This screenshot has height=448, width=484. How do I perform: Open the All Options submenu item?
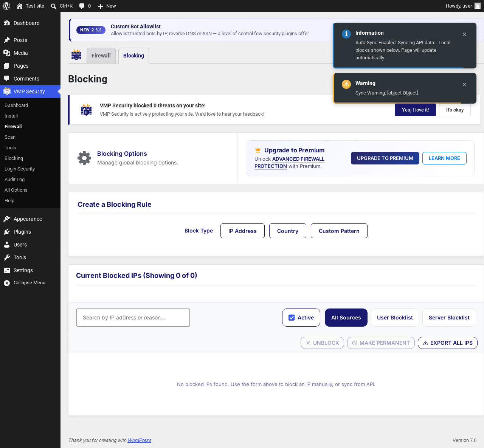point(16,190)
